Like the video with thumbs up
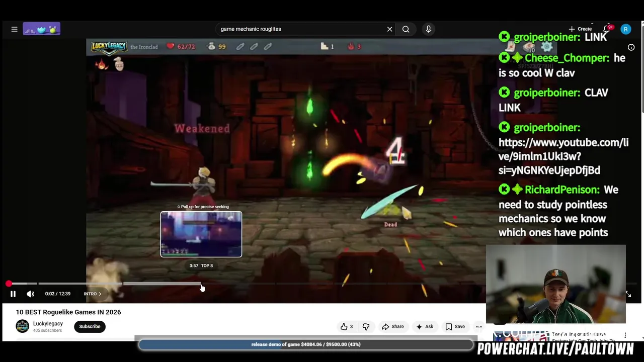Screen dimensions: 644x362 347,327
